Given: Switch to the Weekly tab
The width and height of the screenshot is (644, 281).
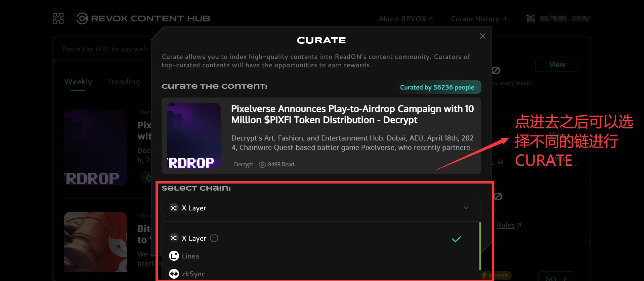Looking at the screenshot, I should [x=78, y=82].
